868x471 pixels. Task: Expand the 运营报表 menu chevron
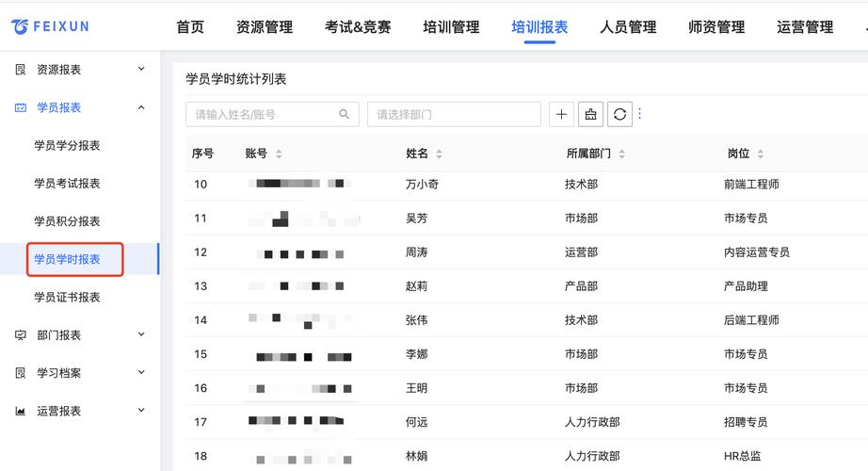click(x=141, y=410)
